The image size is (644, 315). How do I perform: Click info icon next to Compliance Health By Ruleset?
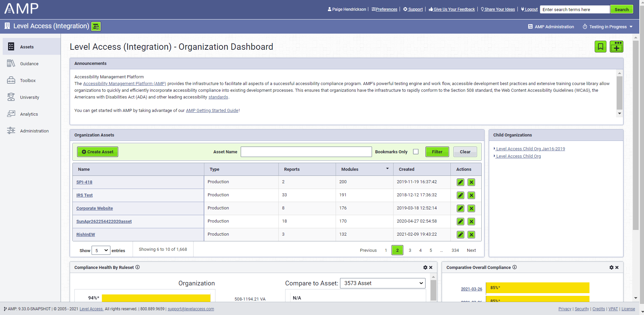(x=137, y=267)
